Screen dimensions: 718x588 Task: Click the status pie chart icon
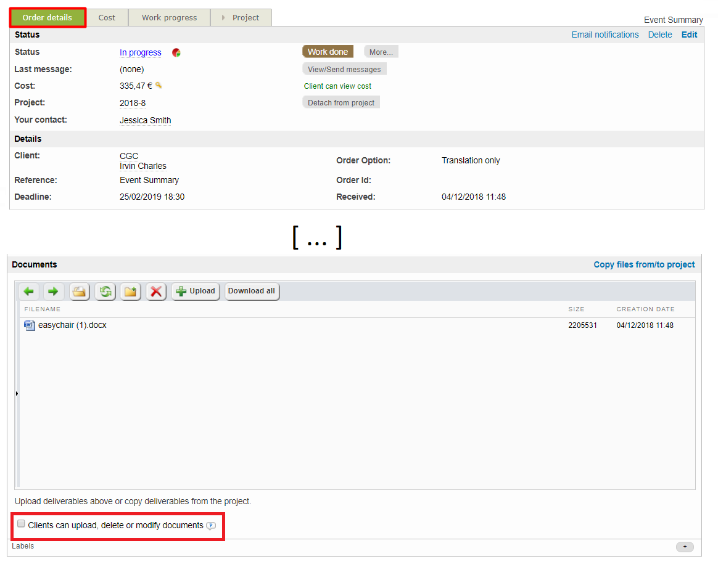tap(176, 53)
